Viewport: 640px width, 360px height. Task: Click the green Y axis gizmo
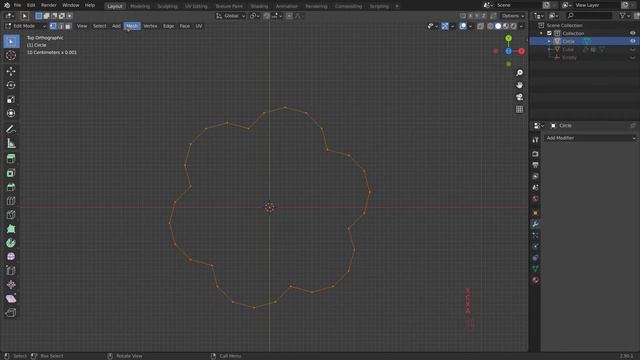509,38
